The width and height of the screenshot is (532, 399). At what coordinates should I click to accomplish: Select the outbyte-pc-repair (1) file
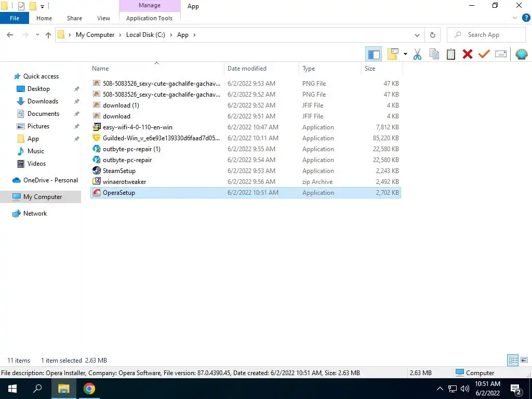pos(246,149)
